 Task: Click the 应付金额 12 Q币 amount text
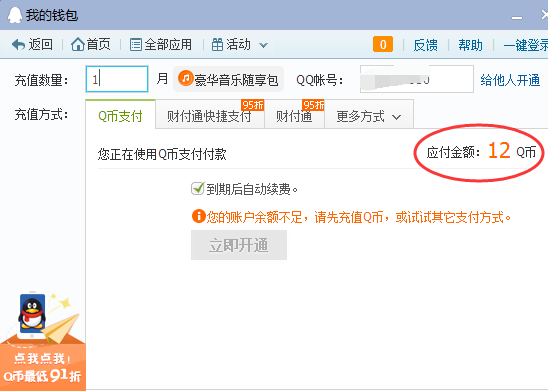(x=481, y=152)
